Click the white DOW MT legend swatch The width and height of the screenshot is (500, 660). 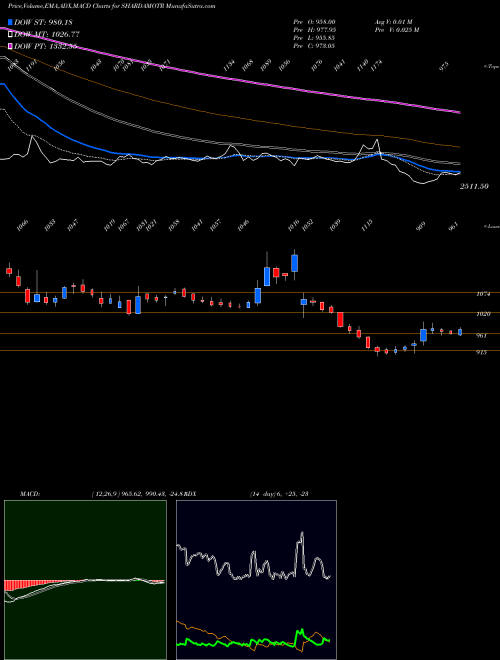tap(11, 34)
